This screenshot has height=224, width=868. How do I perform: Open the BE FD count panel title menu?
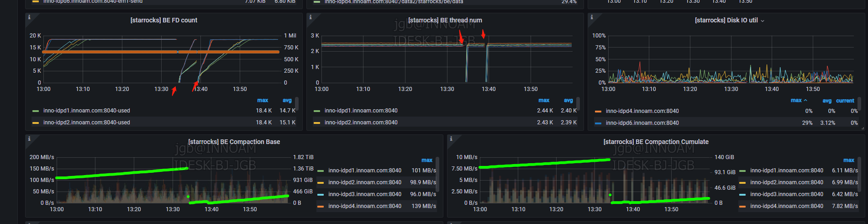tap(164, 20)
